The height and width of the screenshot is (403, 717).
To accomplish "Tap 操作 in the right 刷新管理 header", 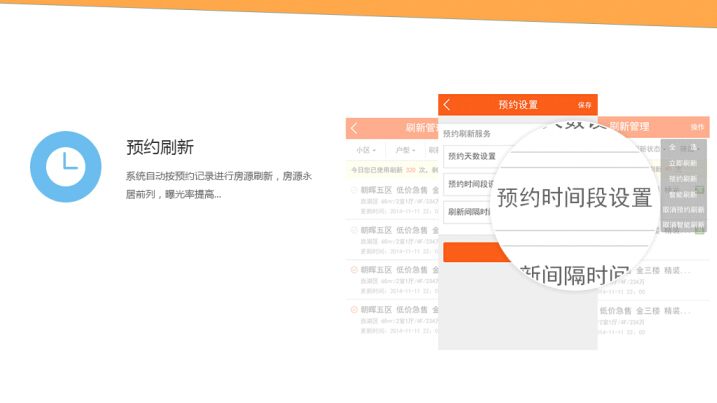I will 697,127.
